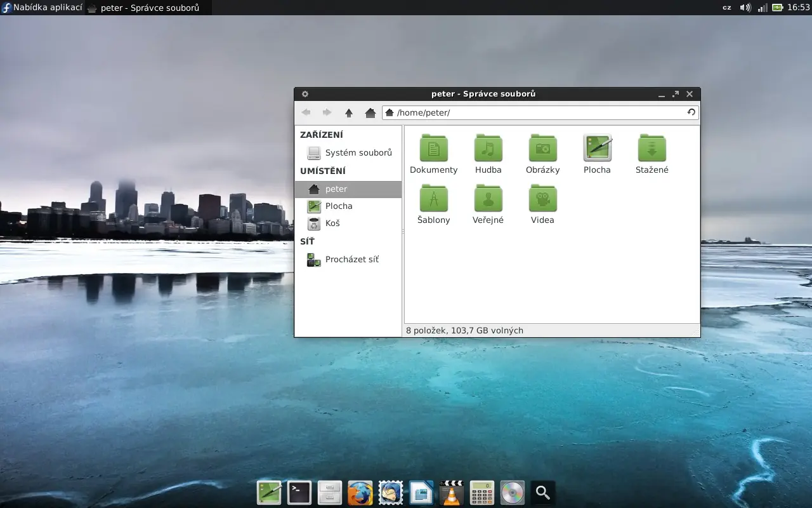
Task: Launch the terminal from the dock
Action: tap(299, 492)
